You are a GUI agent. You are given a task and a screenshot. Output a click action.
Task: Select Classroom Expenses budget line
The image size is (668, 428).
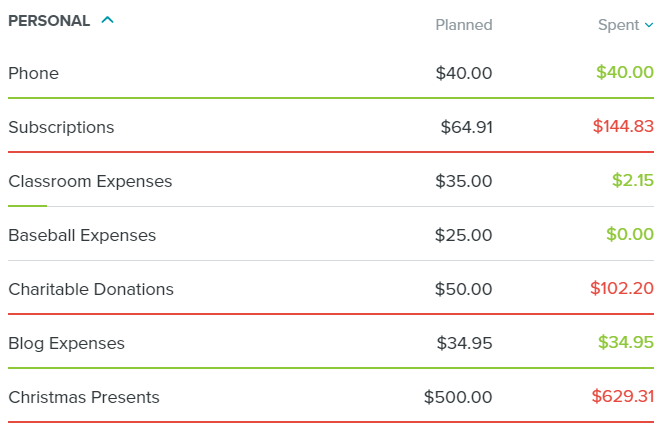[x=90, y=181]
